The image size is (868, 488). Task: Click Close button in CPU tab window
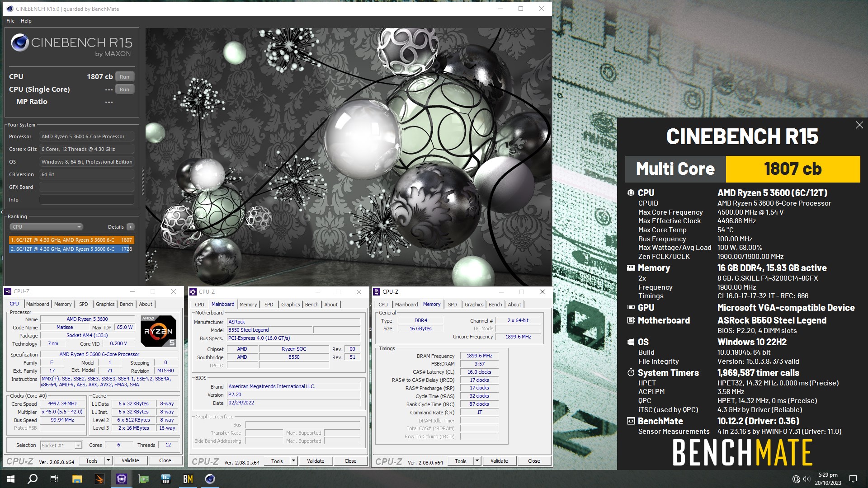(165, 461)
